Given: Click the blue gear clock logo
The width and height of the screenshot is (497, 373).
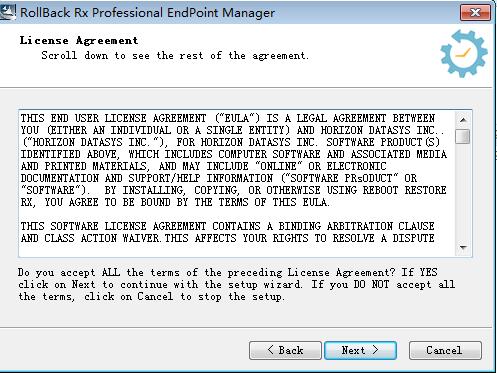Looking at the screenshot, I should tap(464, 53).
